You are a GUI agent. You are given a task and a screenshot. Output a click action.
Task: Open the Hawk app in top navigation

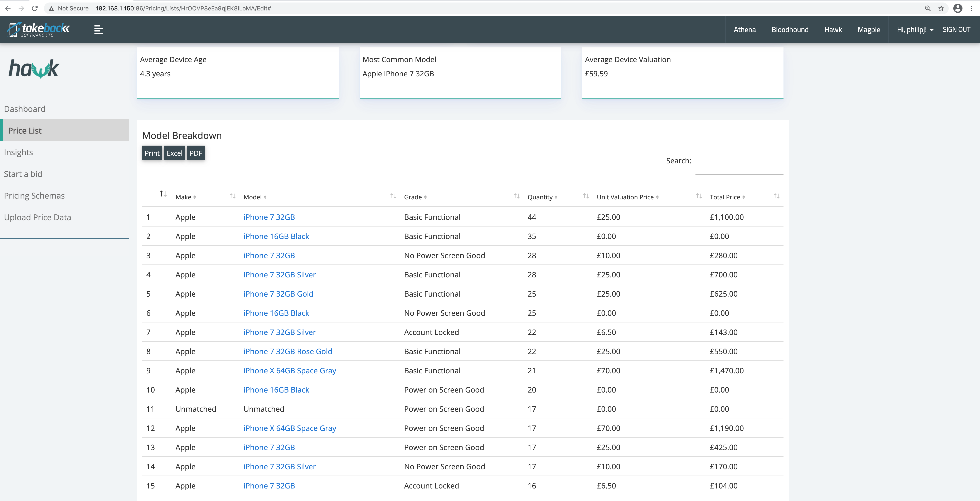pyautogui.click(x=833, y=30)
